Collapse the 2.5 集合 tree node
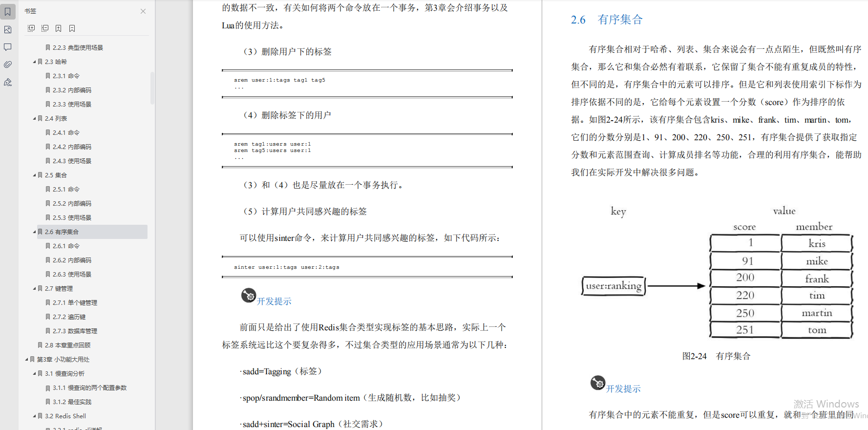This screenshot has height=430, width=868. pos(34,175)
